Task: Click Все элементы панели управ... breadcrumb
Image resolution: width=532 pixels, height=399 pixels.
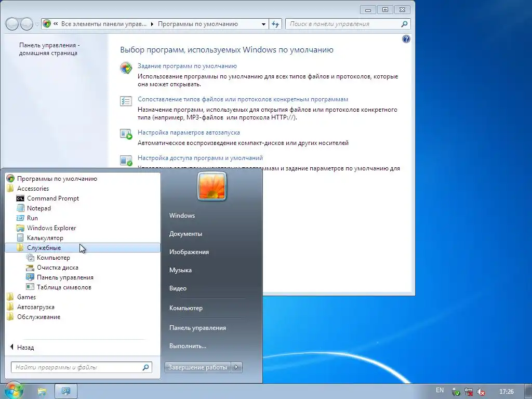Action: pos(104,24)
